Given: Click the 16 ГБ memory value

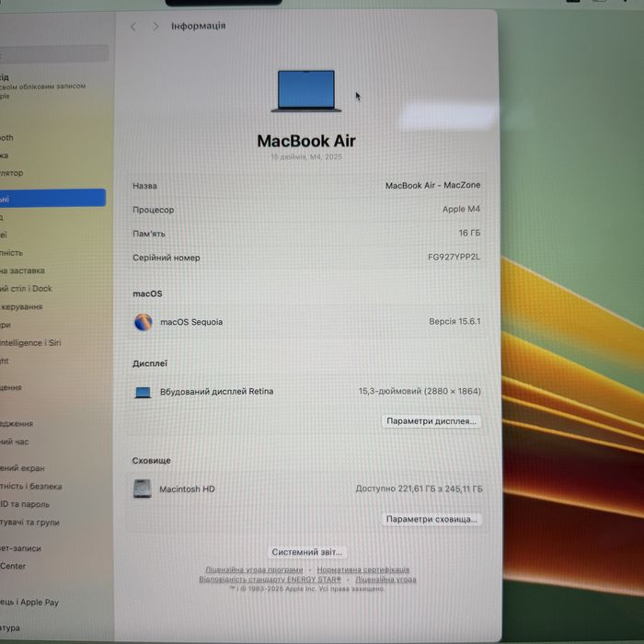Looking at the screenshot, I should coord(469,233).
